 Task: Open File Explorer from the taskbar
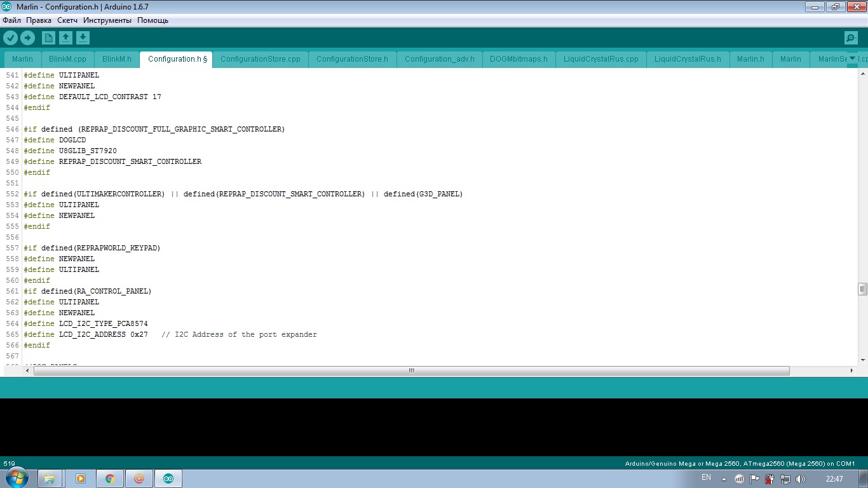pos(50,478)
